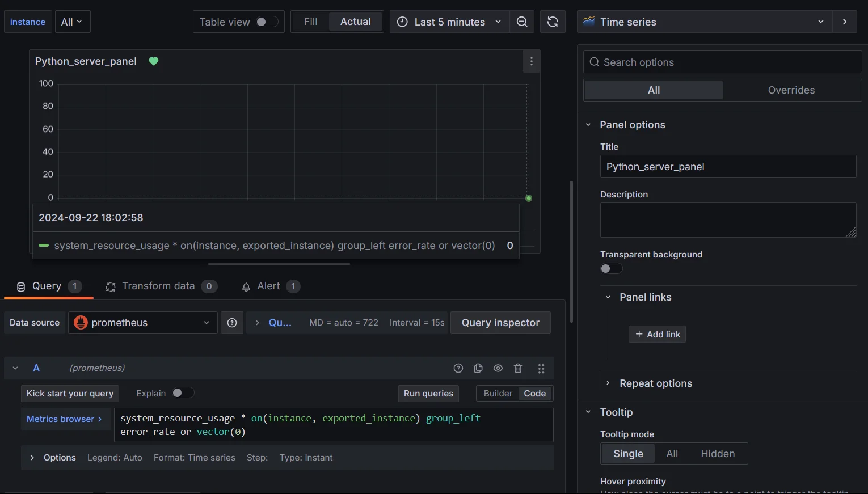Toggle the Explain switch for the query
This screenshot has height=494, width=868.
click(183, 392)
